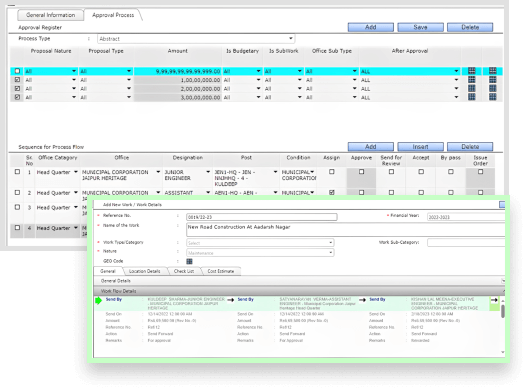Viewport: 529px width, 392px height.
Task: Check Issue Order for the Junior Engineer row
Action: pyautogui.click(x=480, y=172)
